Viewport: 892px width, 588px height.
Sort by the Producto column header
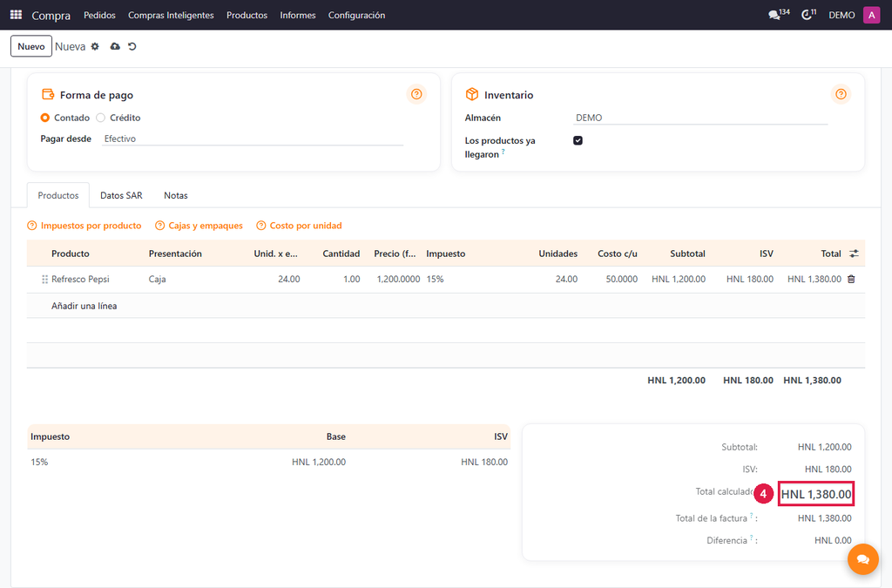click(71, 253)
